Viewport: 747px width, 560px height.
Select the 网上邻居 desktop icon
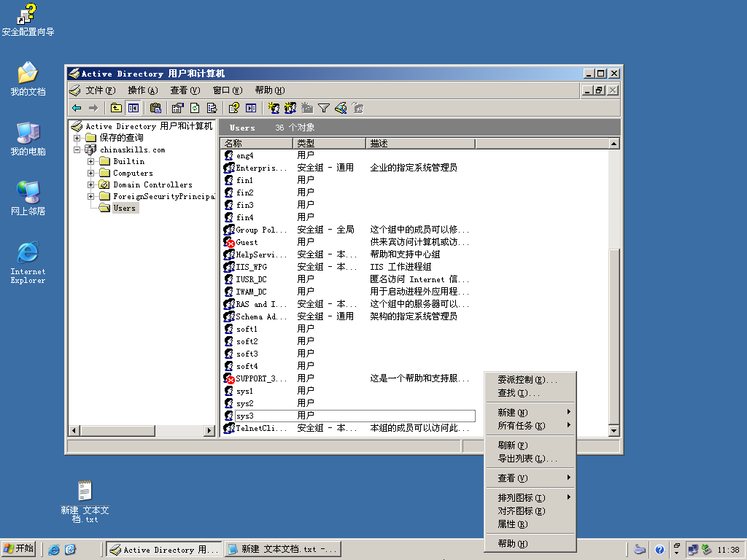[x=28, y=198]
